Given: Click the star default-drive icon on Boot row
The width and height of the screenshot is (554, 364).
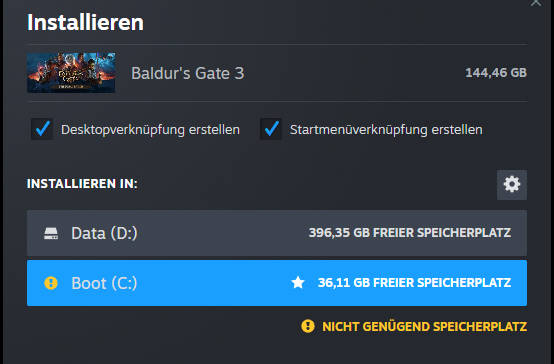Looking at the screenshot, I should pyautogui.click(x=298, y=282).
